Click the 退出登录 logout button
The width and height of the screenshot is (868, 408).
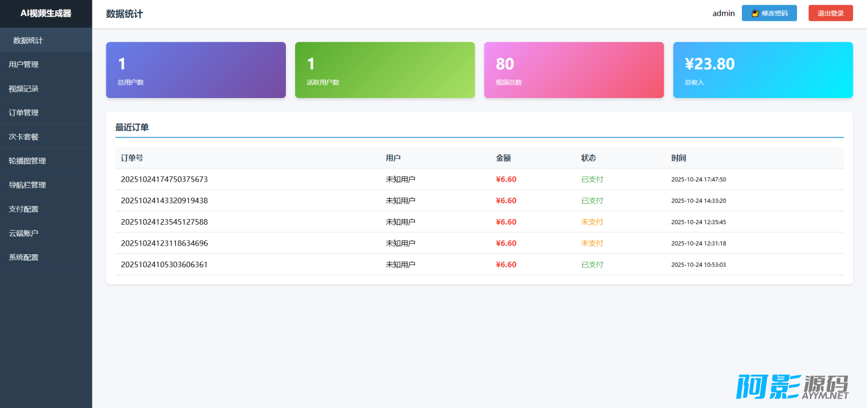click(x=830, y=13)
